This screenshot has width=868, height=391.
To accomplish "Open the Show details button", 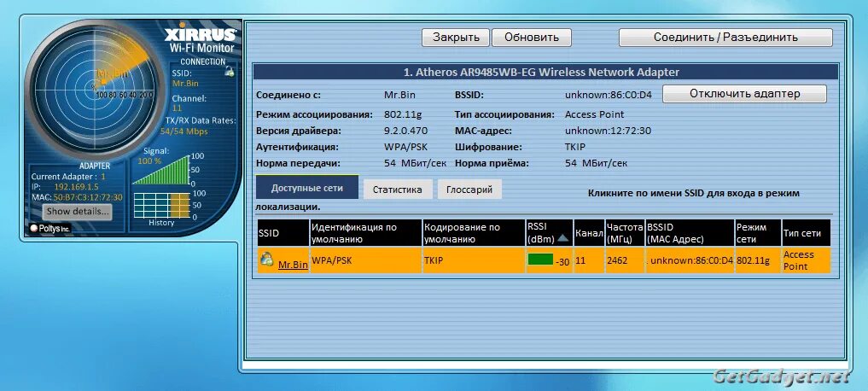I will click(78, 211).
